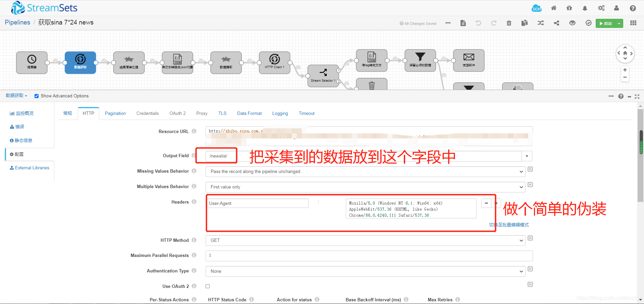Share the pipeline
Viewport: 644px width, 304px height.
(x=556, y=23)
